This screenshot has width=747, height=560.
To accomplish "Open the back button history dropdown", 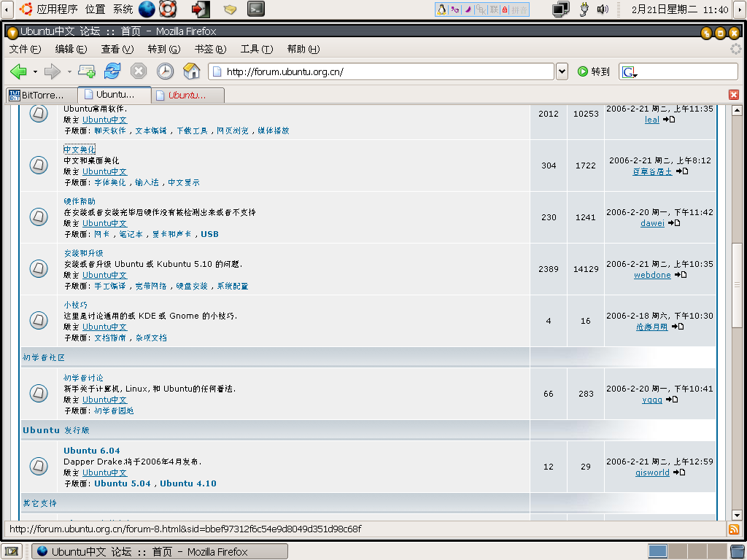I will (x=35, y=72).
